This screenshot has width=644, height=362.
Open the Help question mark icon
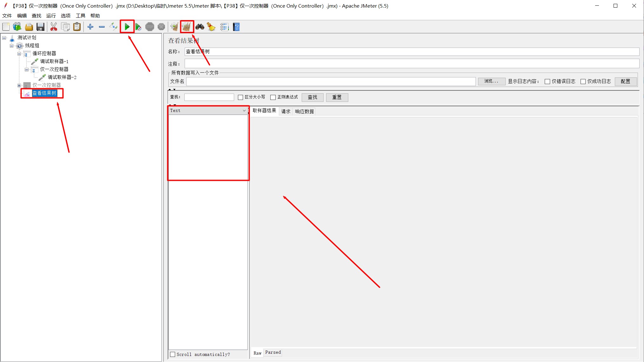click(236, 27)
